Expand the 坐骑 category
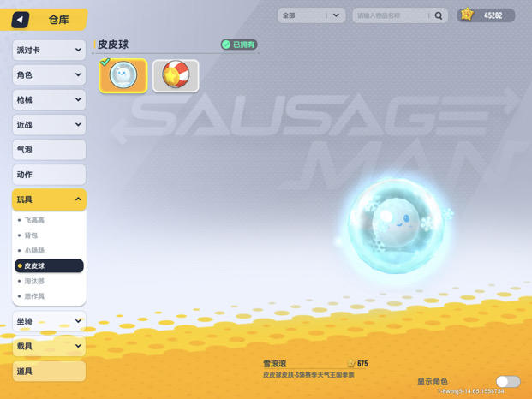This screenshot has width=532, height=399. [x=49, y=321]
